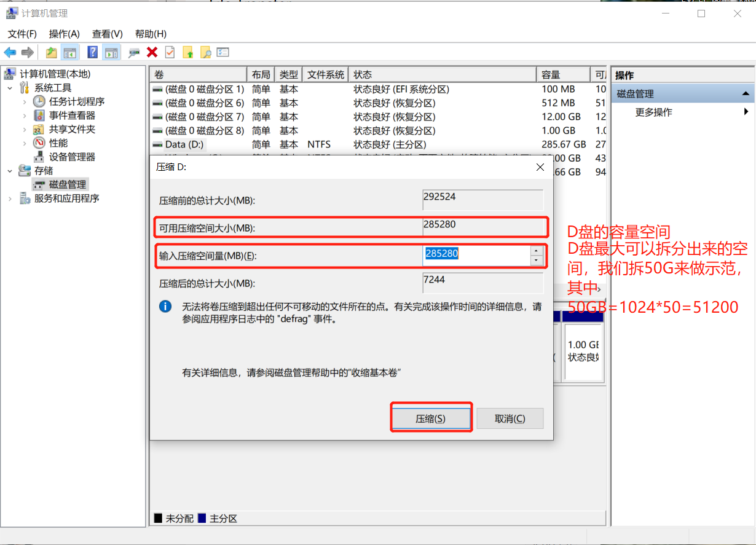Select 磁盘管理 in the tree
The width and height of the screenshot is (756, 545).
coord(68,184)
